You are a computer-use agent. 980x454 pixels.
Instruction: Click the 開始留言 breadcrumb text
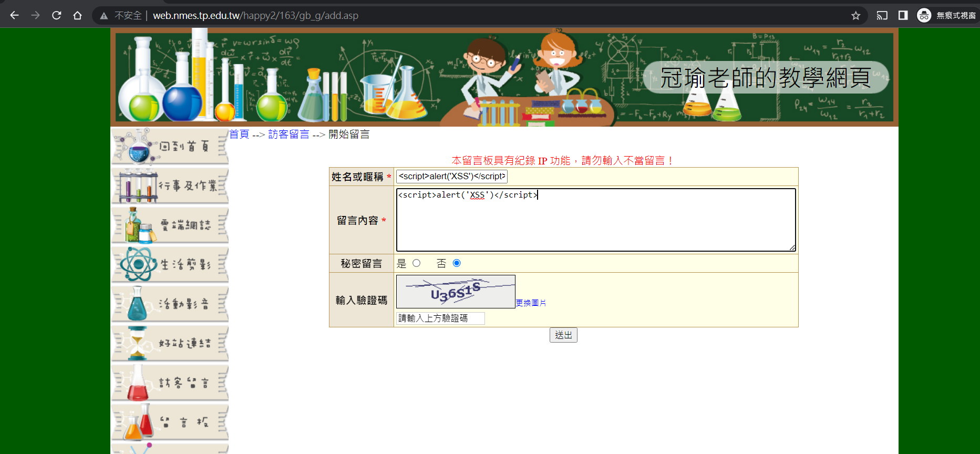coord(349,135)
